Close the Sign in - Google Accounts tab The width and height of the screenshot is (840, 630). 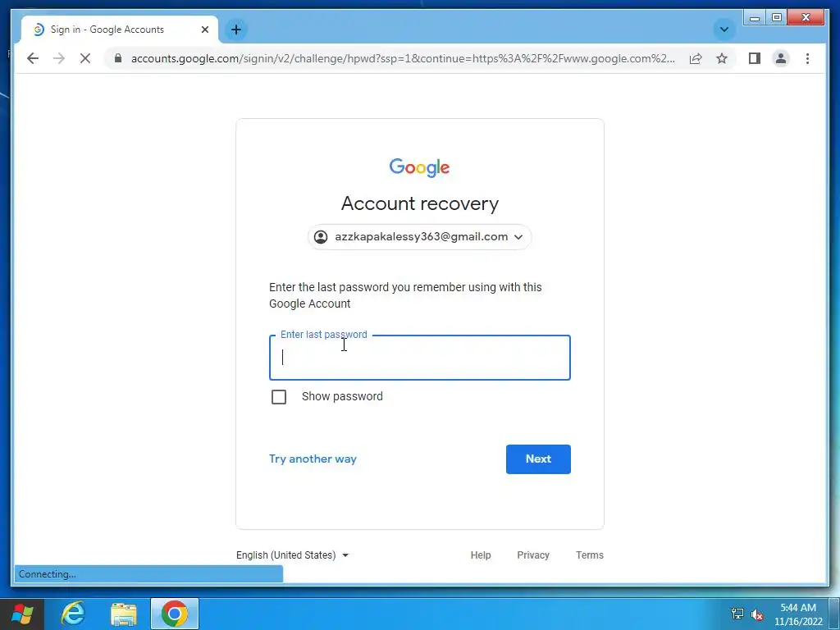click(x=204, y=30)
